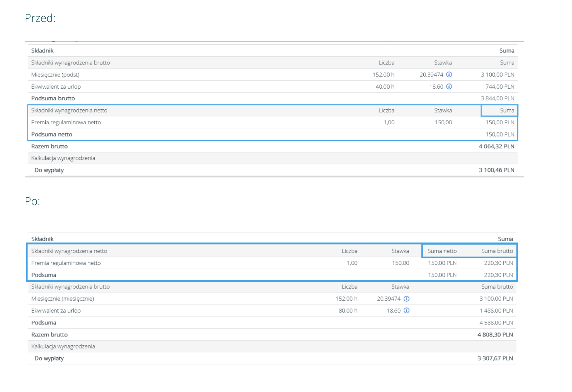Screen dimensions: 572x392
Task: Click the 3 307,67 PLN payout amount
Action: 495,358
